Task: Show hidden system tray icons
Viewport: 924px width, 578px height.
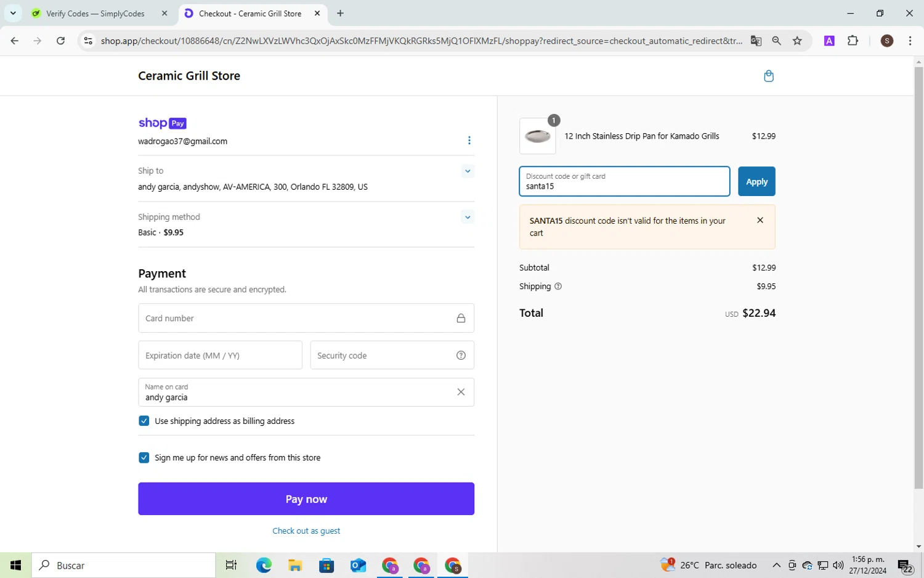Action: pyautogui.click(x=776, y=565)
